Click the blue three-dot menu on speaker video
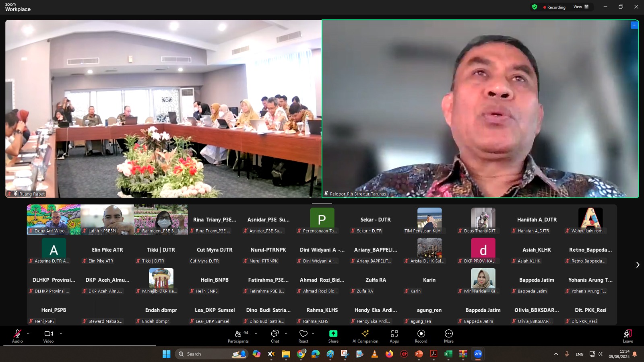Viewport: 644px width, 362px height. coord(634,25)
